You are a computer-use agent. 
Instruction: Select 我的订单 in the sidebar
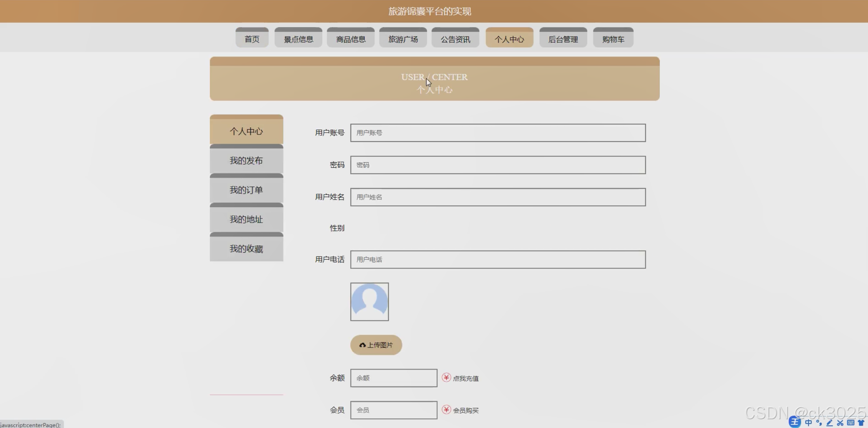(246, 190)
